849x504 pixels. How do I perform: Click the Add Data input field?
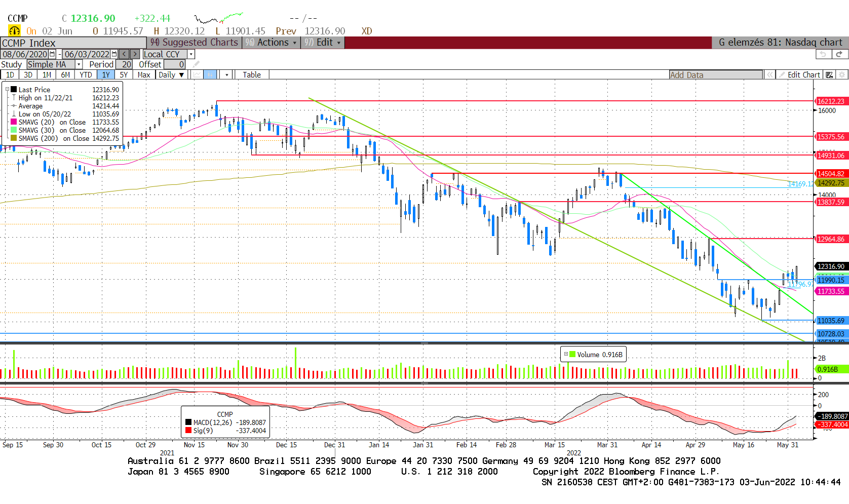pyautogui.click(x=716, y=75)
